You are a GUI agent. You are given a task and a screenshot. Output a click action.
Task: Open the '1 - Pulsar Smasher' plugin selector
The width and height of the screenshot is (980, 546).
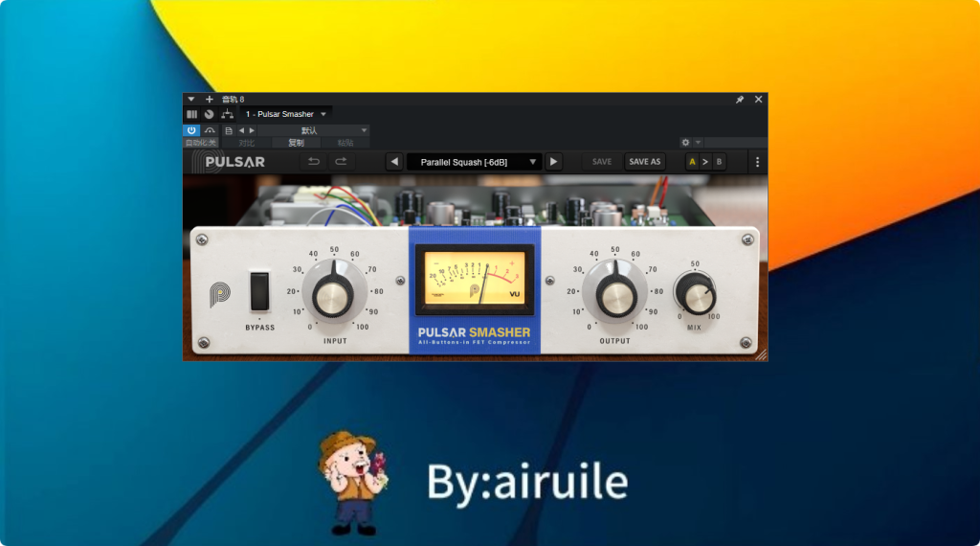285,114
